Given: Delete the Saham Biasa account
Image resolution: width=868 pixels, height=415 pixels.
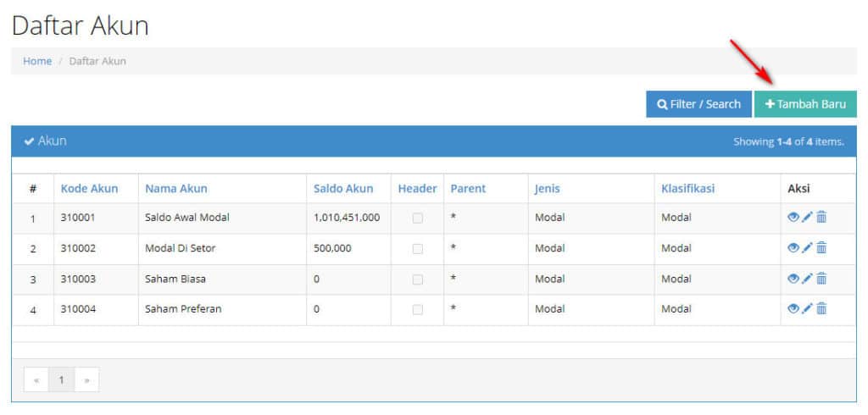Looking at the screenshot, I should click(821, 279).
